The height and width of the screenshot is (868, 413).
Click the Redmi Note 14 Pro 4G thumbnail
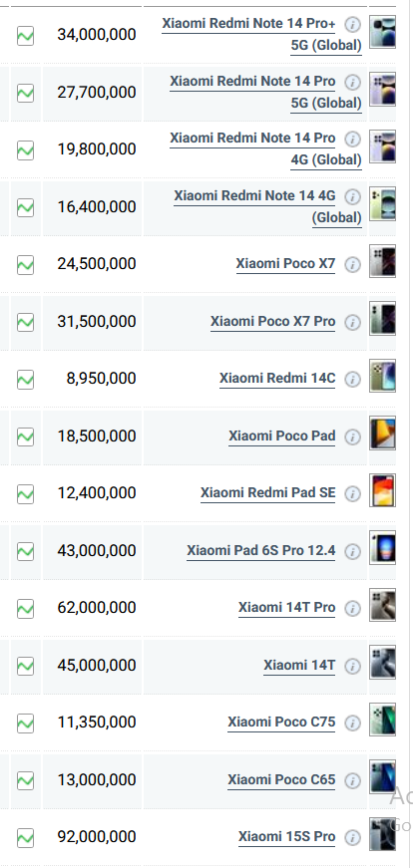pyautogui.click(x=382, y=146)
